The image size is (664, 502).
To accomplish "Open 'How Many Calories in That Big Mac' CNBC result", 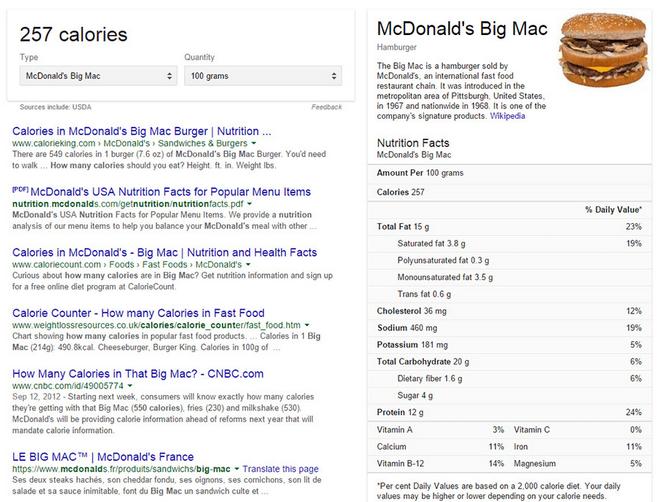I will 137,373.
